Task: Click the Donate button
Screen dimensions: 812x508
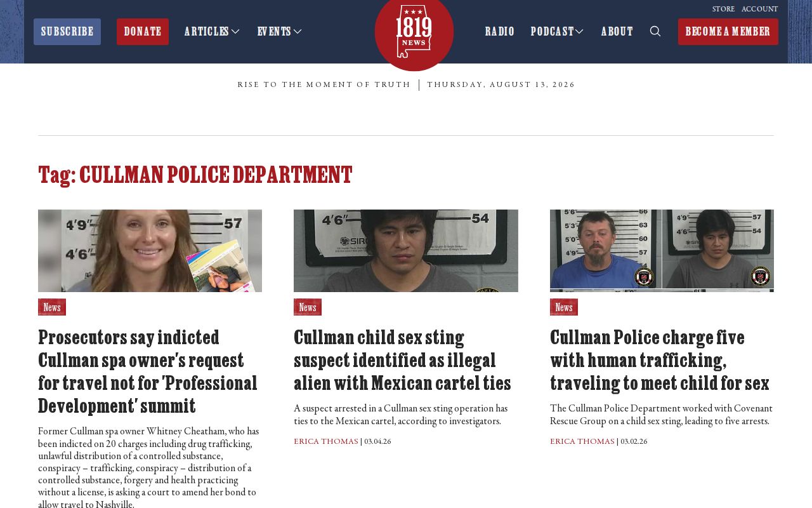Action: (x=143, y=32)
